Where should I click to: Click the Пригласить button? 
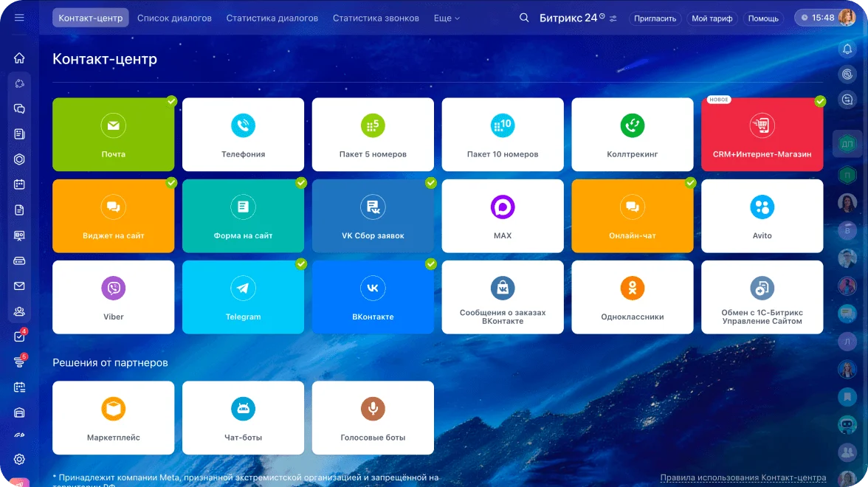tap(655, 18)
